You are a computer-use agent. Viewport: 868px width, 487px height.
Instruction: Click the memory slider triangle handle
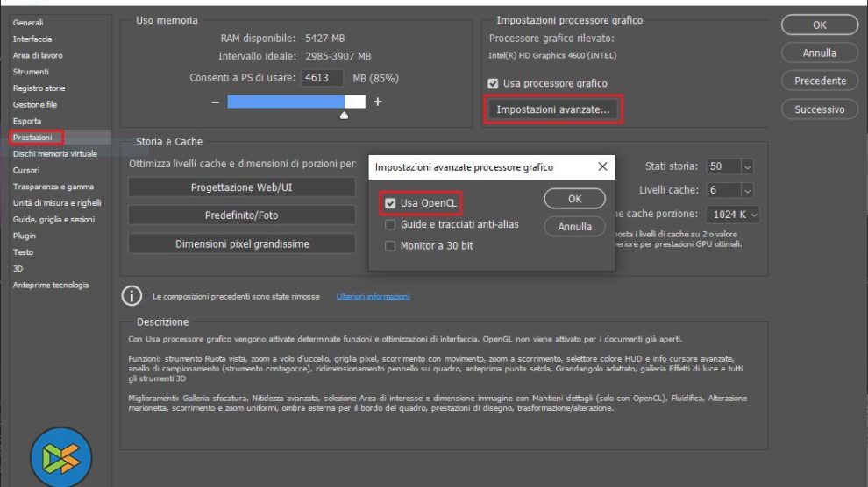click(x=345, y=115)
